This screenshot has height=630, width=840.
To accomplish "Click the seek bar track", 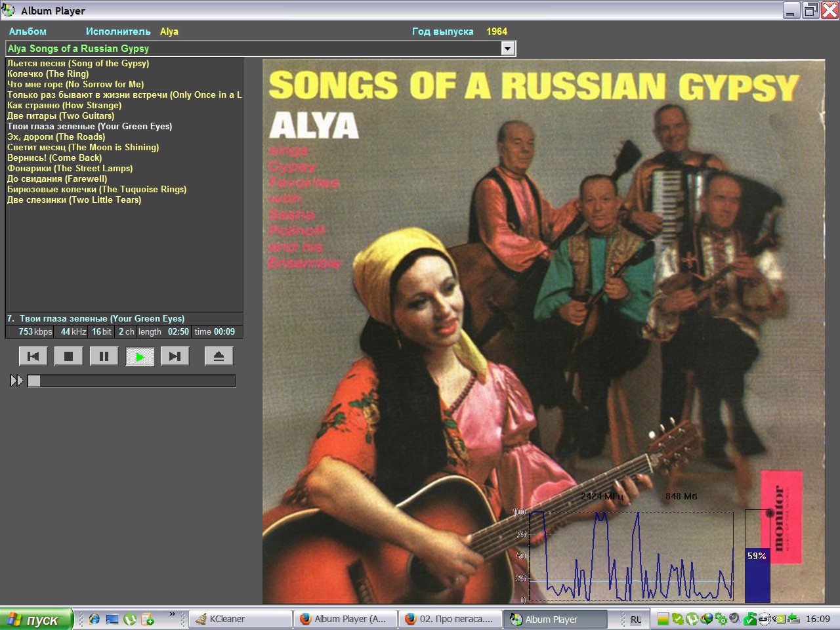I will (131, 381).
